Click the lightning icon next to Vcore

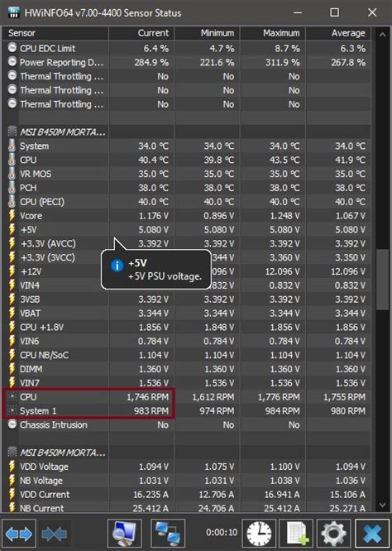pos(12,215)
